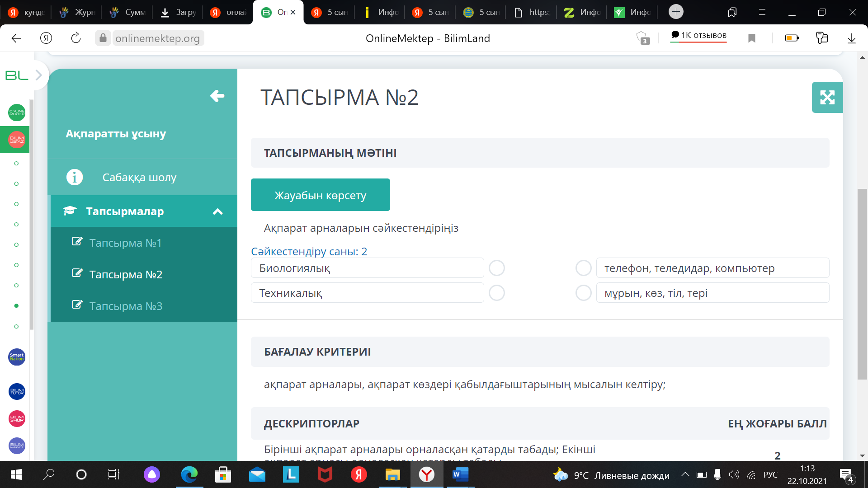Click the fullscreen expand icon
868x488 pixels.
(x=827, y=97)
